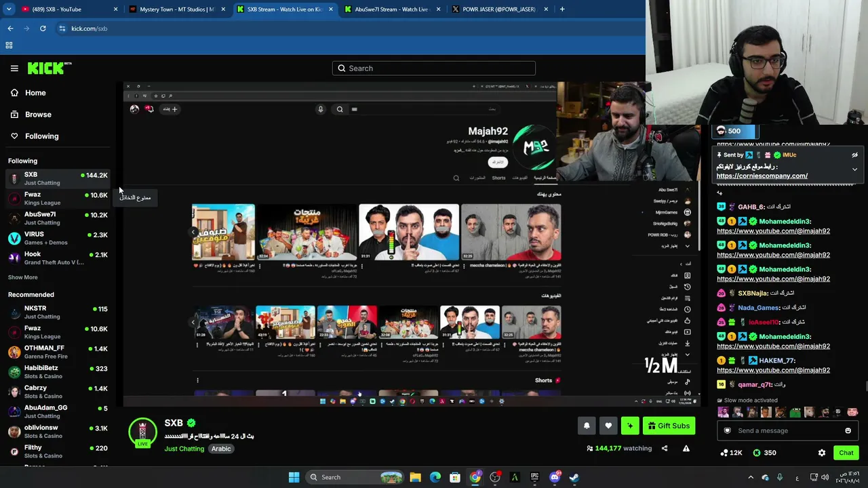Reload the page in the browser

click(x=43, y=28)
